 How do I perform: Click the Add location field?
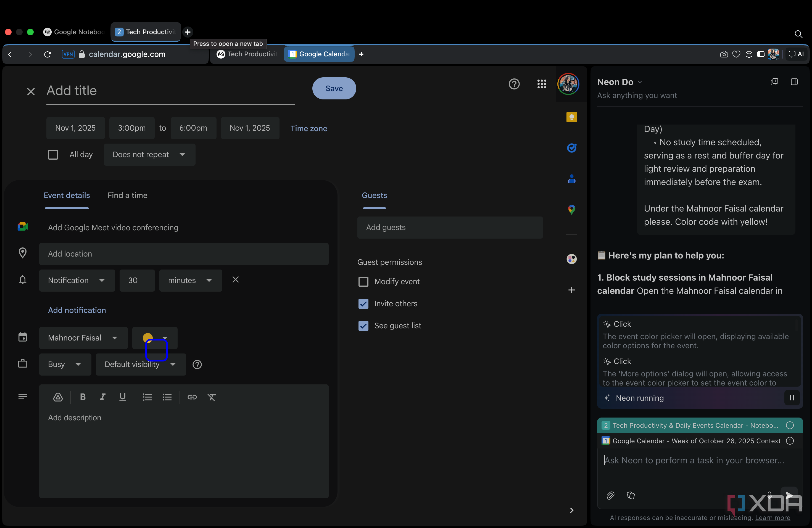pyautogui.click(x=184, y=254)
